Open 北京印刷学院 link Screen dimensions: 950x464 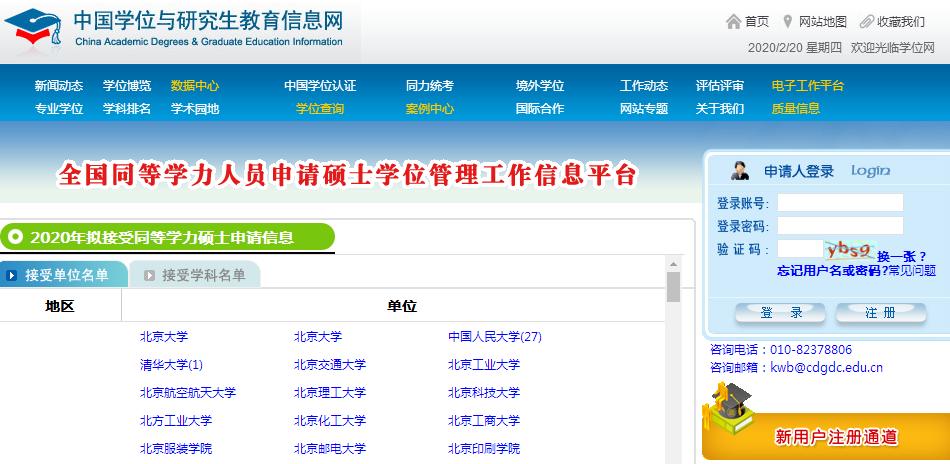(x=483, y=449)
